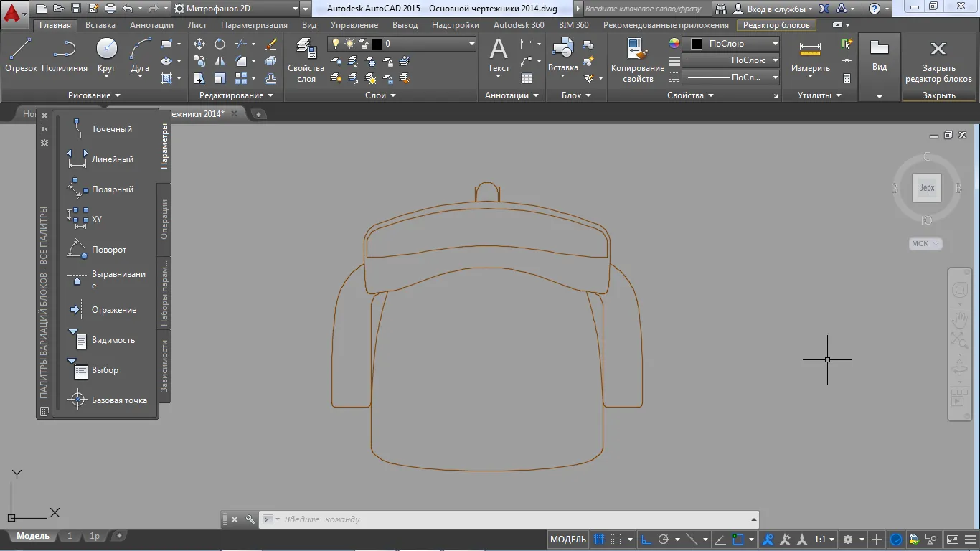Open the МСК coordinate system dropdown
This screenshot has width=980, height=551.
pyautogui.click(x=925, y=244)
